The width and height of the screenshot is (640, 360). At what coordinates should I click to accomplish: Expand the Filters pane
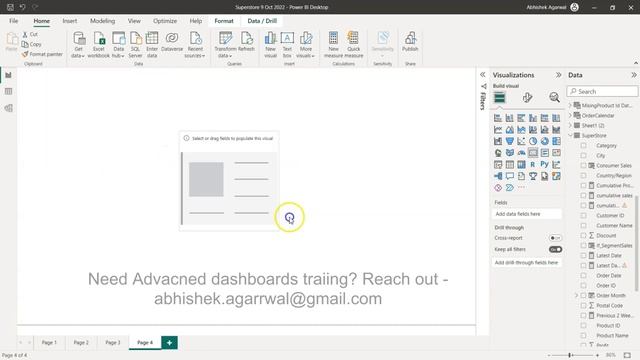click(x=482, y=75)
